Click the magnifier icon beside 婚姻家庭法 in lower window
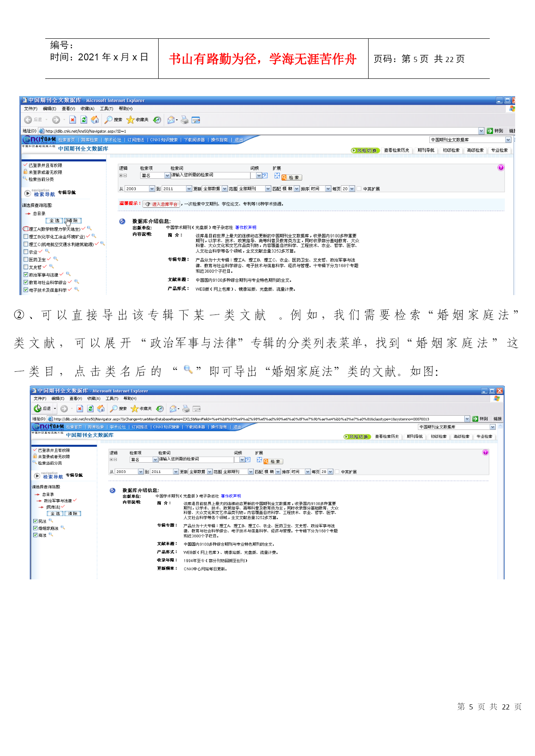 [x=63, y=528]
